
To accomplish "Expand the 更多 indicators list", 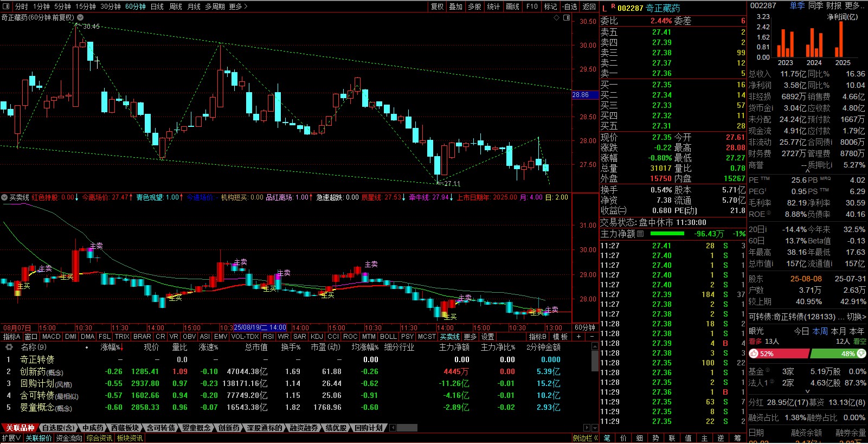I will (x=470, y=337).
